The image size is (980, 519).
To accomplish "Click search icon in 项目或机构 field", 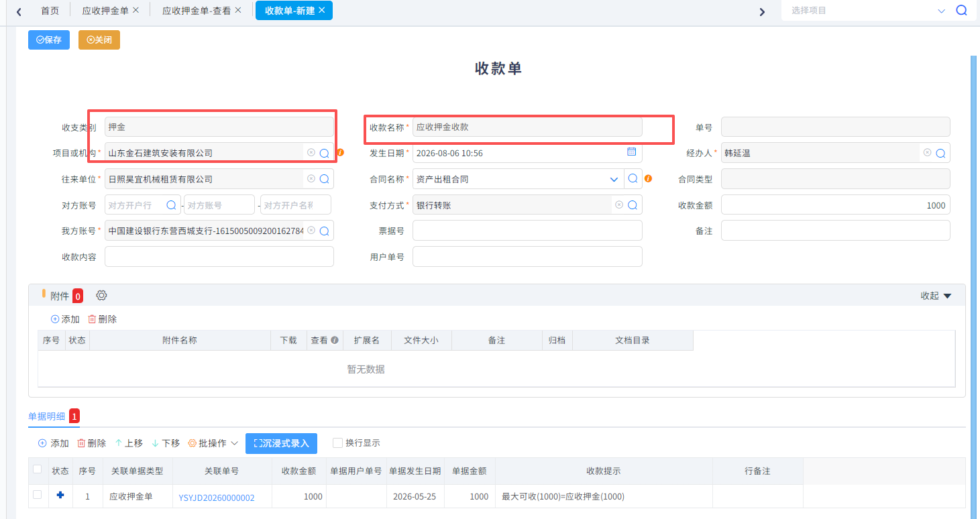I will (x=324, y=153).
